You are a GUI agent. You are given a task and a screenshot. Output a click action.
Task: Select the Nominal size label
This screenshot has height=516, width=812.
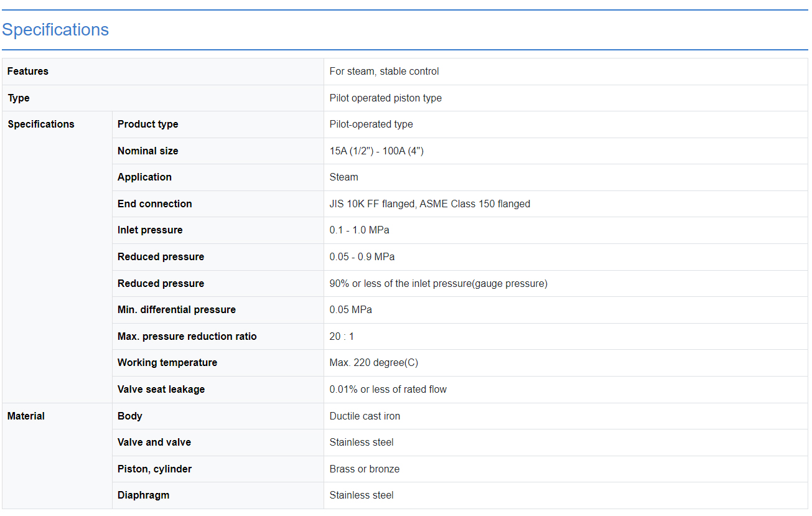pos(147,151)
